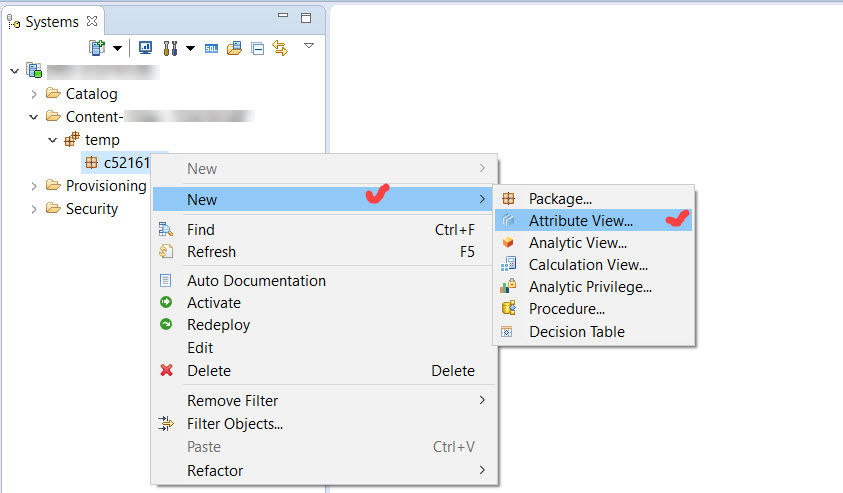
Task: Toggle Link with Editor arrows icon
Action: (280, 47)
